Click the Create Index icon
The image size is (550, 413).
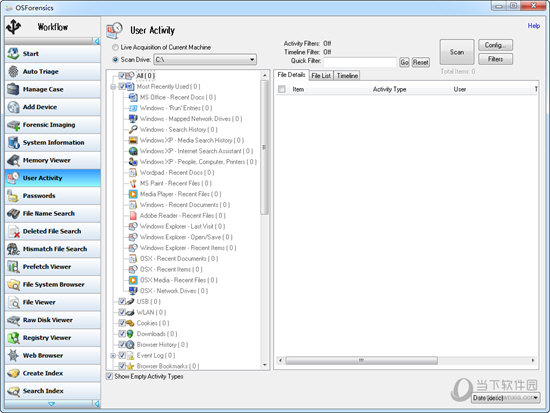coord(13,373)
